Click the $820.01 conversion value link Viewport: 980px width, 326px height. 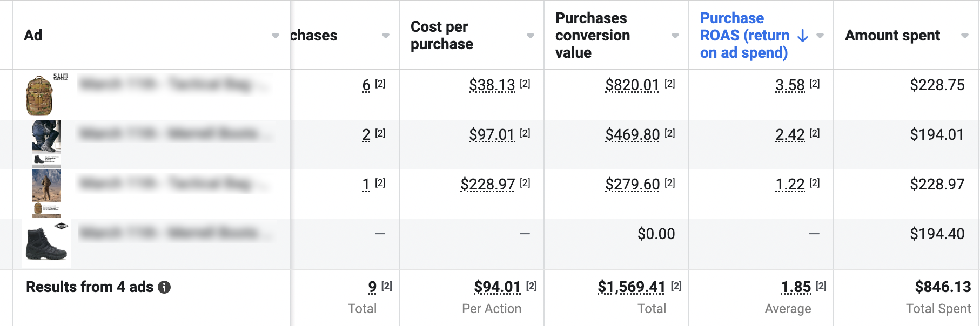click(x=632, y=85)
